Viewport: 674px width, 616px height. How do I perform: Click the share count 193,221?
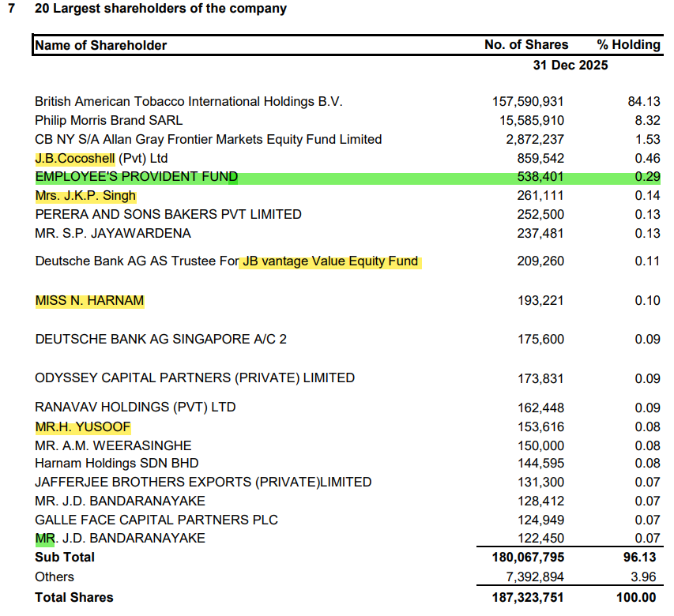[540, 300]
